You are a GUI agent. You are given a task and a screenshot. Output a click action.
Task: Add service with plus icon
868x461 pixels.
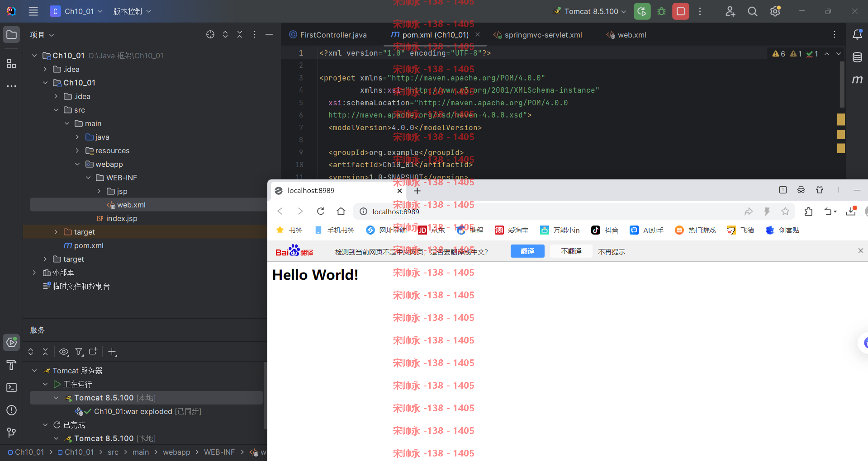pos(112,352)
